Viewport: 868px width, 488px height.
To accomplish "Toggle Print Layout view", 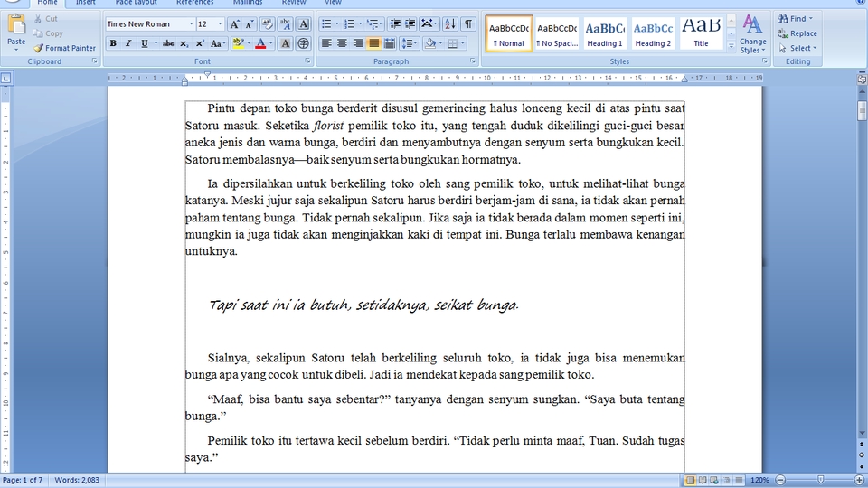I will (x=690, y=480).
